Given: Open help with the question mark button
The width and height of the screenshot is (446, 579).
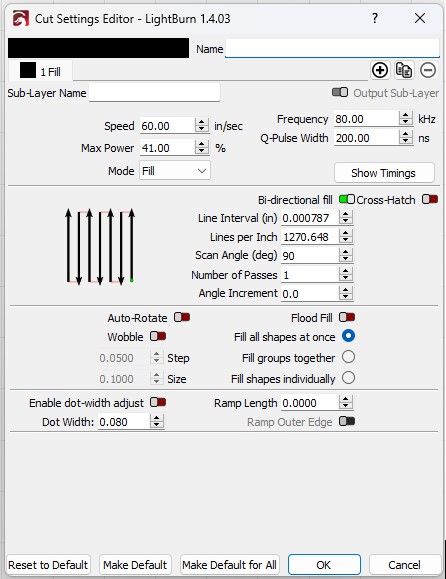Looking at the screenshot, I should coord(375,18).
